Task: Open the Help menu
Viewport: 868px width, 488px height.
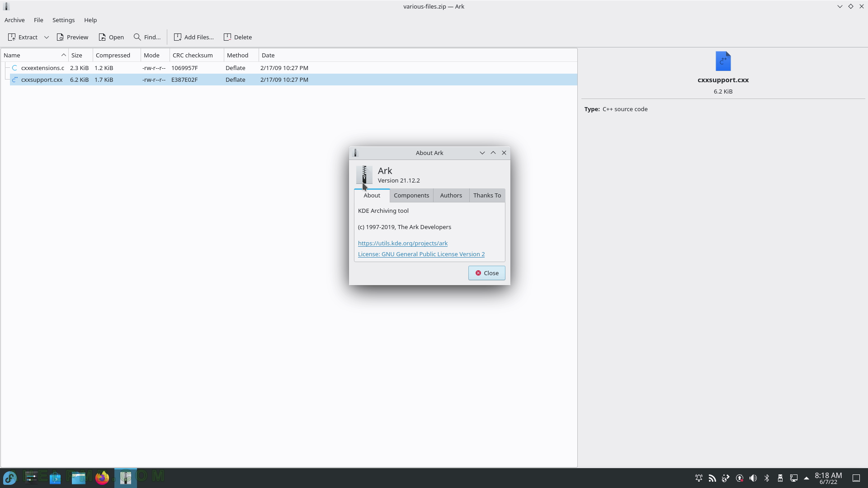Action: coord(90,20)
